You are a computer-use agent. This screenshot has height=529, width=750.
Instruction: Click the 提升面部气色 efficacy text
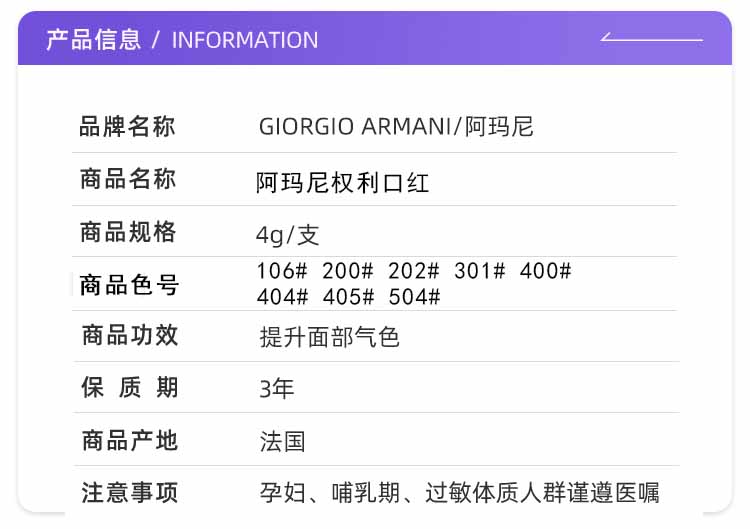[329, 337]
